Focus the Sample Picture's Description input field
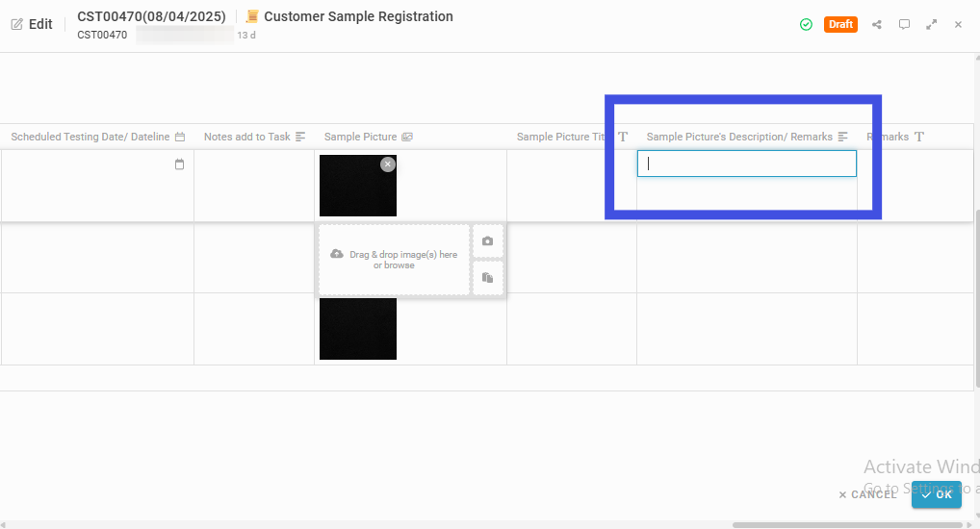Image resolution: width=980 pixels, height=529 pixels. [747, 164]
